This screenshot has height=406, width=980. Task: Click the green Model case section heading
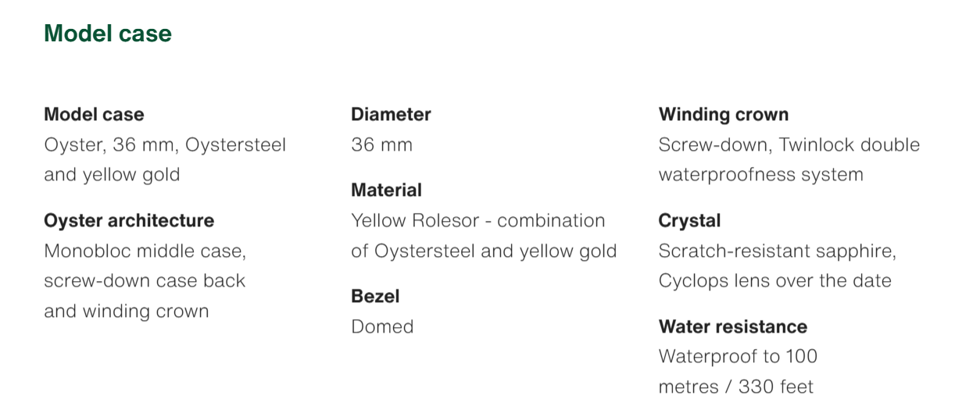point(108,34)
